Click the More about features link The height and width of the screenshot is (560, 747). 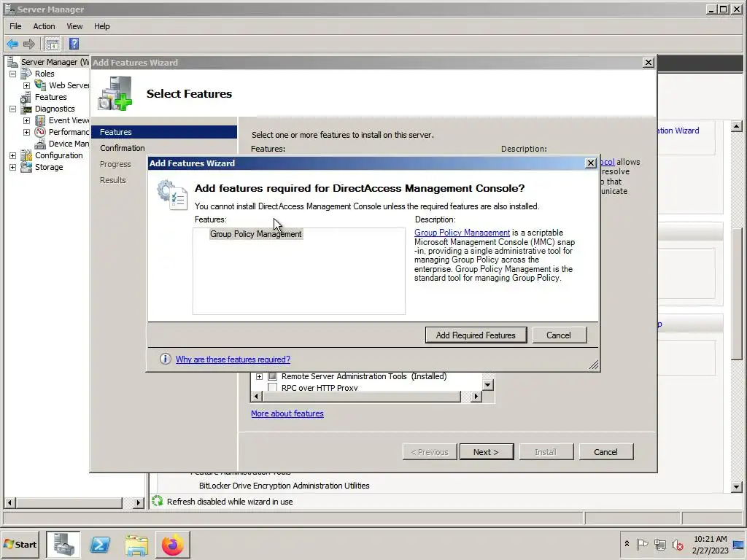coord(287,413)
